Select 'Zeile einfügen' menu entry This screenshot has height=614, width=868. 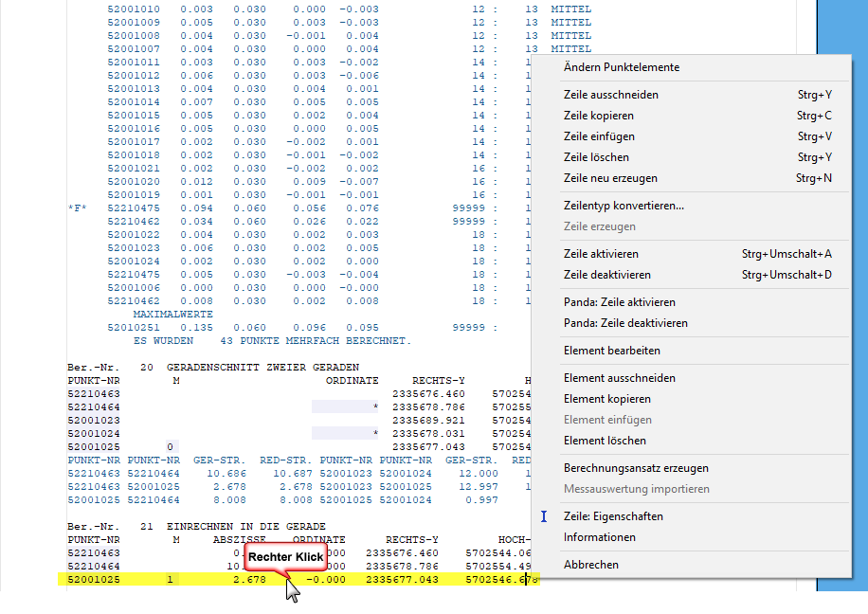[x=599, y=136]
